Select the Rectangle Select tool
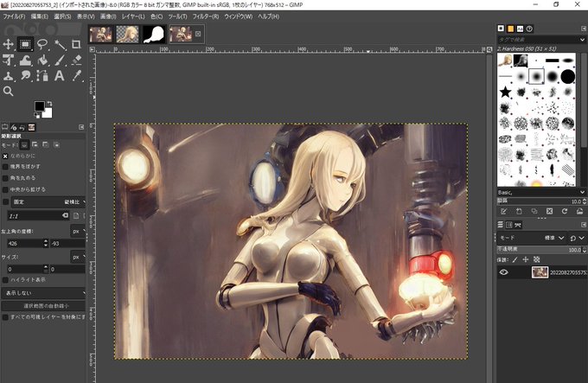Image resolution: width=588 pixels, height=383 pixels. click(x=25, y=44)
